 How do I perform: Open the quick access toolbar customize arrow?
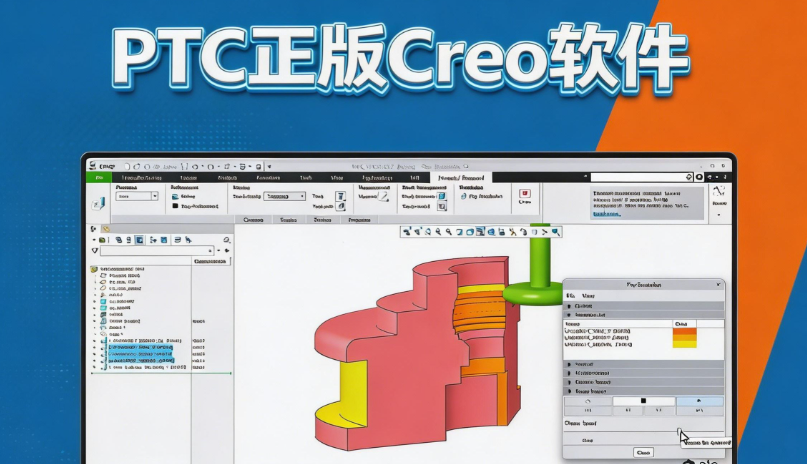(x=269, y=167)
